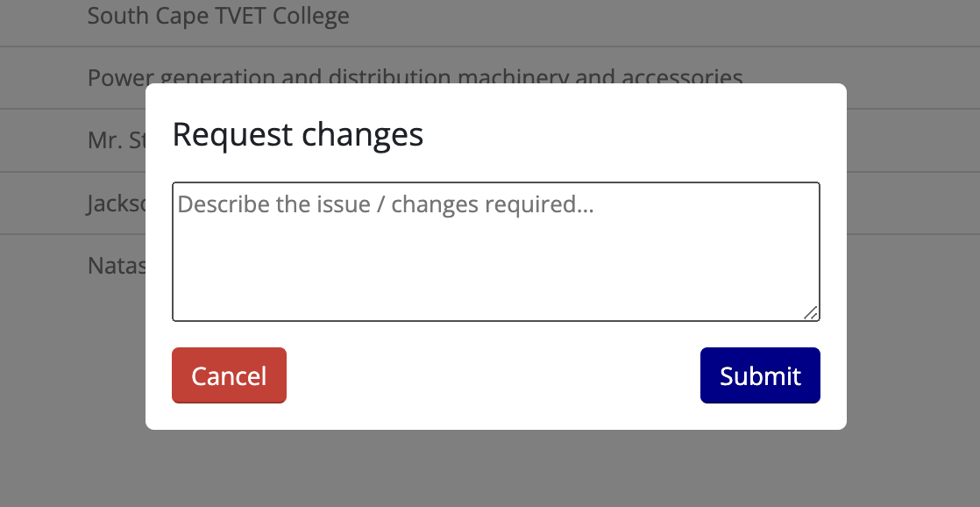
Task: Dismiss the dialog via Cancel
Action: pyautogui.click(x=228, y=375)
